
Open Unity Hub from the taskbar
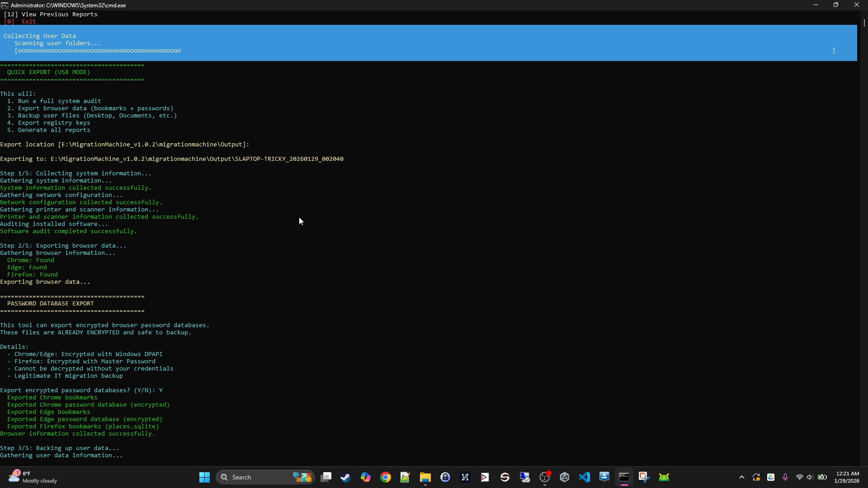[x=565, y=477]
